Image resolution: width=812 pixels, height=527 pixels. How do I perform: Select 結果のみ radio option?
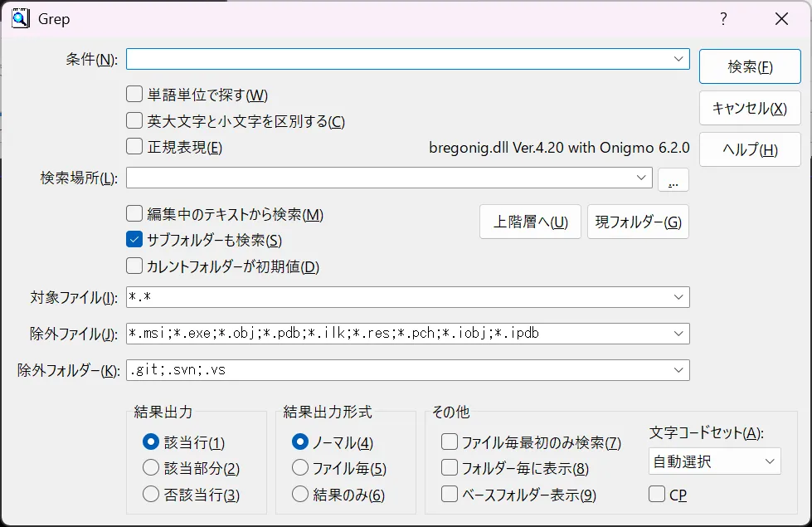300,495
